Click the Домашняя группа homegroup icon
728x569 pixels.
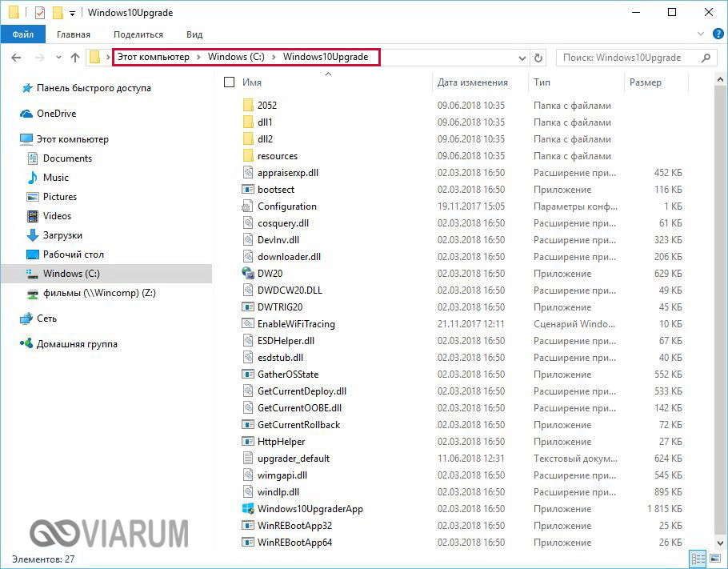(26, 344)
